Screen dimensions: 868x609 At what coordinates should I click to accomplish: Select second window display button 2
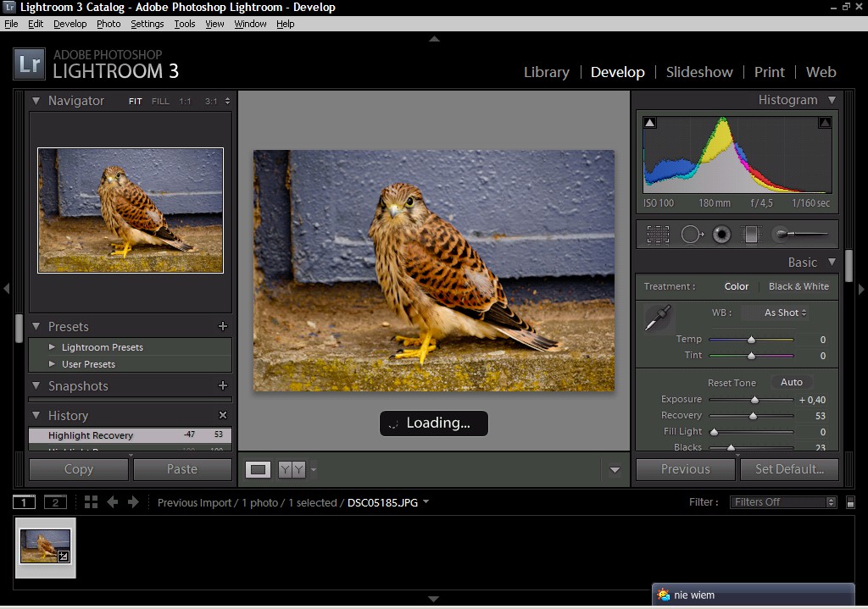coord(55,502)
